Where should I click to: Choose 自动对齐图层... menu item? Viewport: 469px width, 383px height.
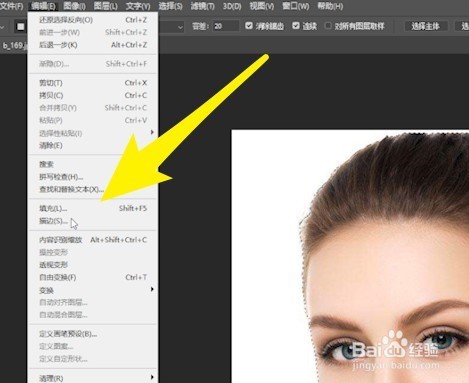point(93,302)
